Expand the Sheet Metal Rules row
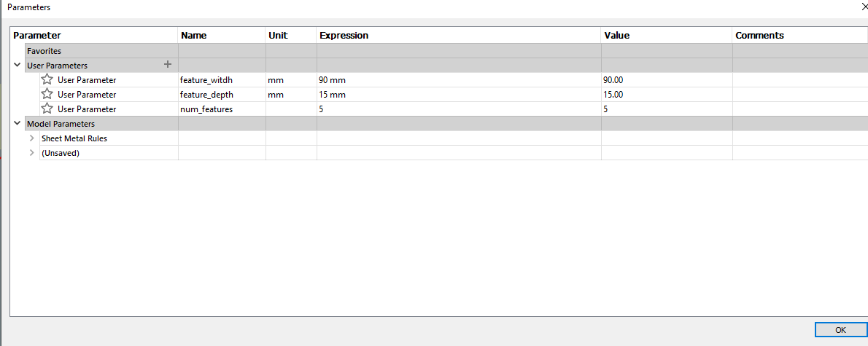This screenshot has width=868, height=346. 31,138
